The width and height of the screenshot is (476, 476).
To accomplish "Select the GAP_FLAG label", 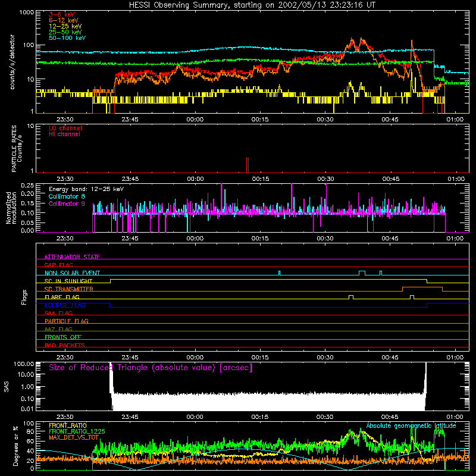I will (x=58, y=265).
